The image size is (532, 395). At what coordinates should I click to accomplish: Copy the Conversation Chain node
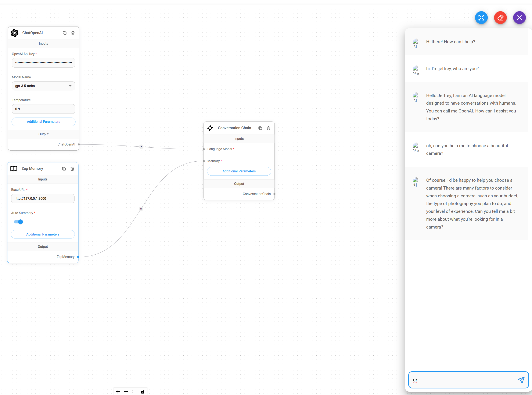pyautogui.click(x=260, y=128)
